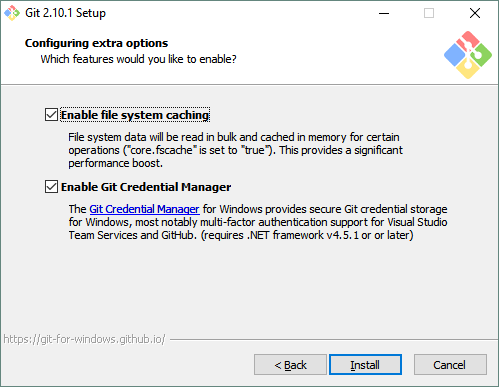Viewport: 499px width, 387px height.
Task: Minimize the Git Setup window
Action: pyautogui.click(x=384, y=13)
